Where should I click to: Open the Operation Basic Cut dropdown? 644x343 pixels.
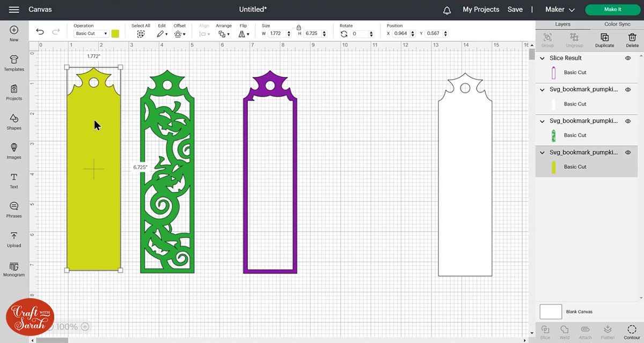point(91,34)
